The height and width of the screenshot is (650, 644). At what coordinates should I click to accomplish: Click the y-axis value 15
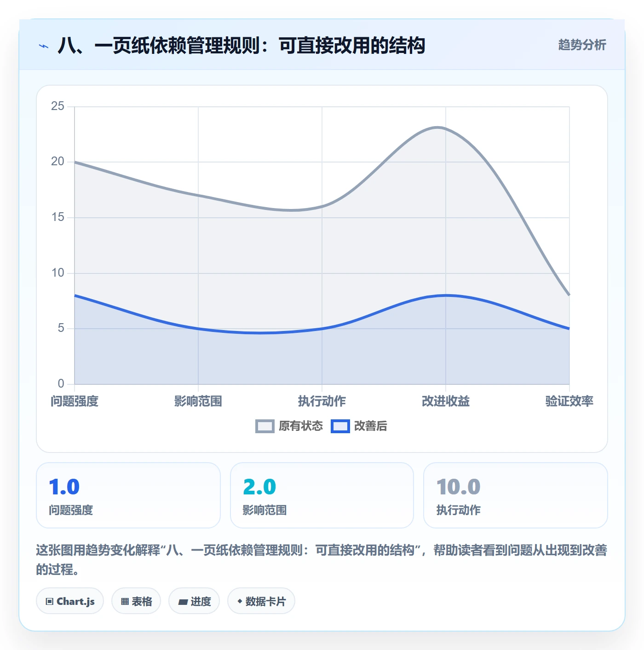58,217
